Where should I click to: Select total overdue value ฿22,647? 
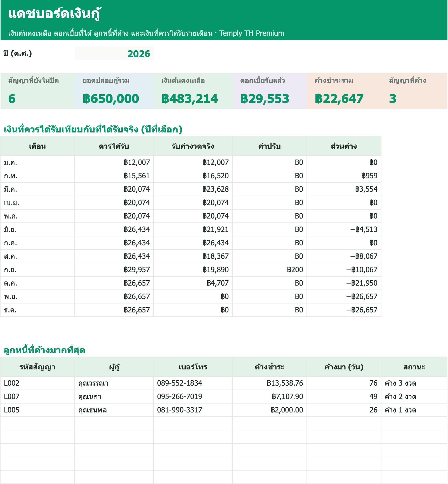339,99
